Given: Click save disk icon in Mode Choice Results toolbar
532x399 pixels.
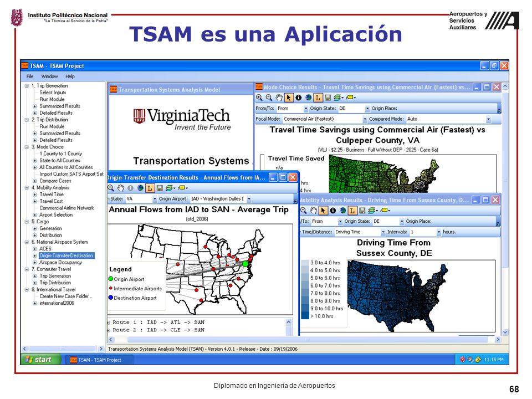Looking at the screenshot, I should coord(328,98).
